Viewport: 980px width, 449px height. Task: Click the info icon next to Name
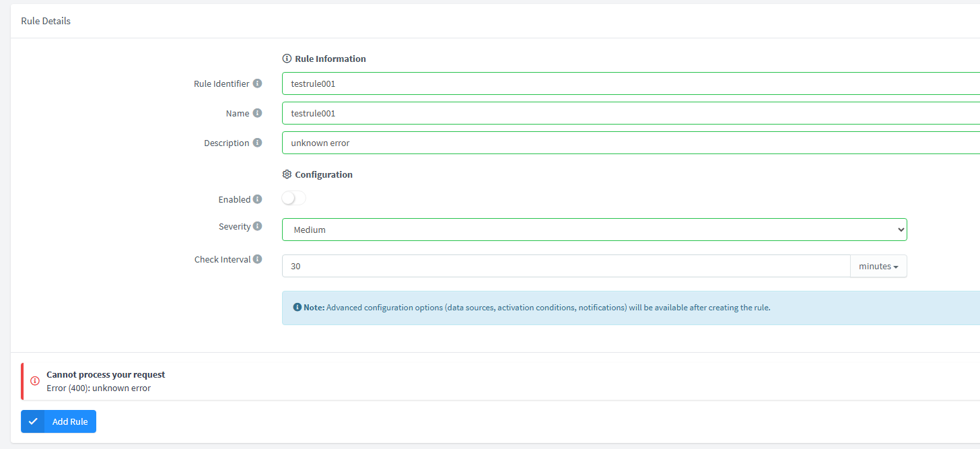[257, 113]
